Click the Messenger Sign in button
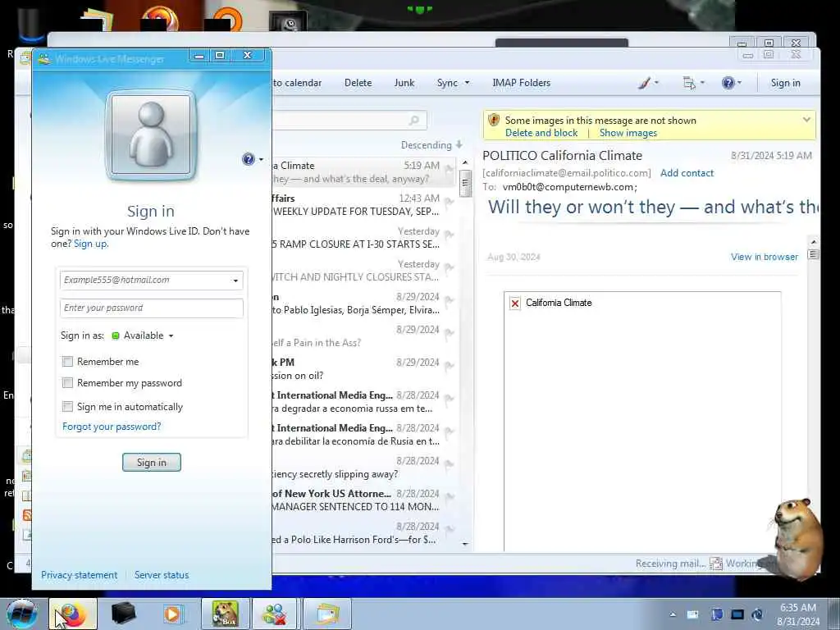This screenshot has height=630, width=840. coord(152,463)
